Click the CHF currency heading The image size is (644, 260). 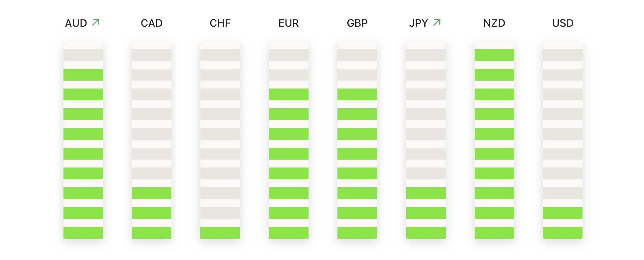pyautogui.click(x=220, y=23)
